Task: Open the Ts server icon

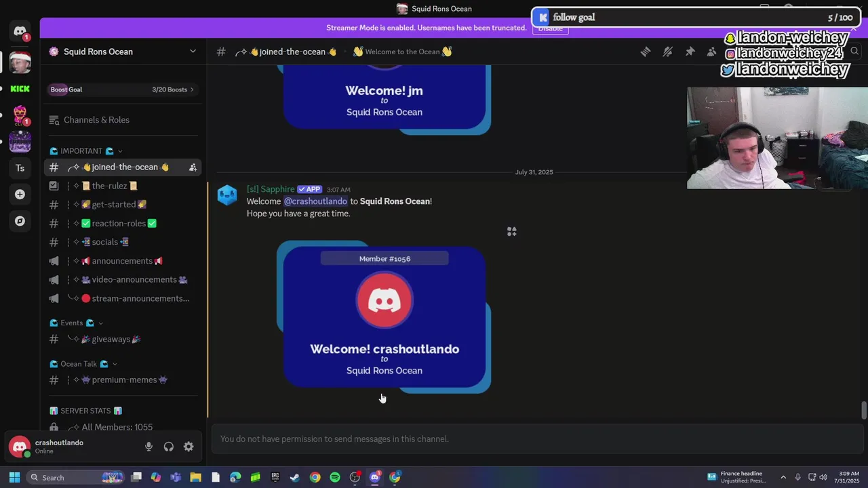Action: [x=20, y=168]
